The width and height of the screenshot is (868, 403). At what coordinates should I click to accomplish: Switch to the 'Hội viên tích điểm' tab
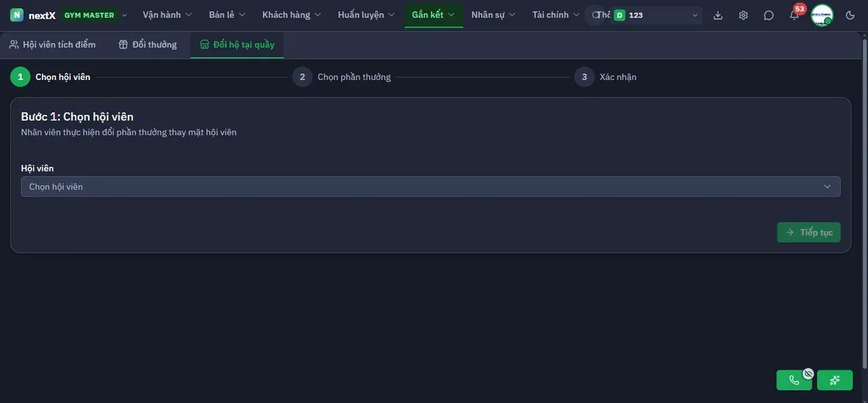coord(52,45)
